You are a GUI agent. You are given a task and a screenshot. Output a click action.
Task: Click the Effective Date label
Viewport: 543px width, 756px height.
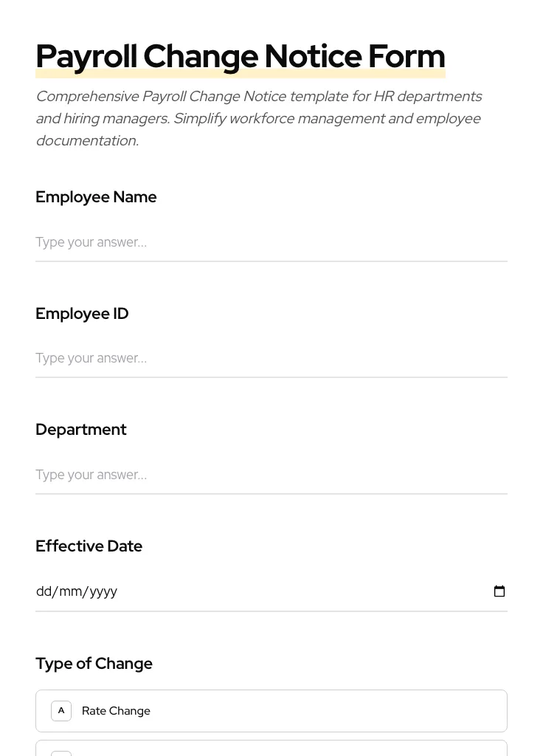click(x=89, y=546)
